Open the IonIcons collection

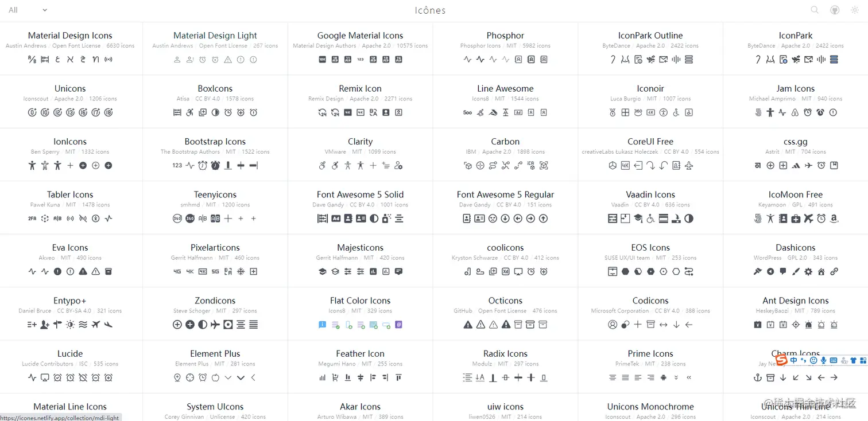tap(70, 142)
